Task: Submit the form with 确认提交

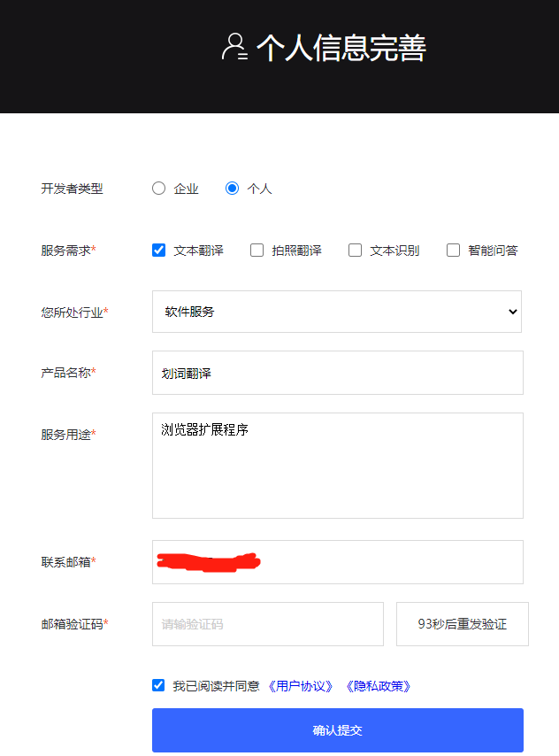Action: pos(337,730)
